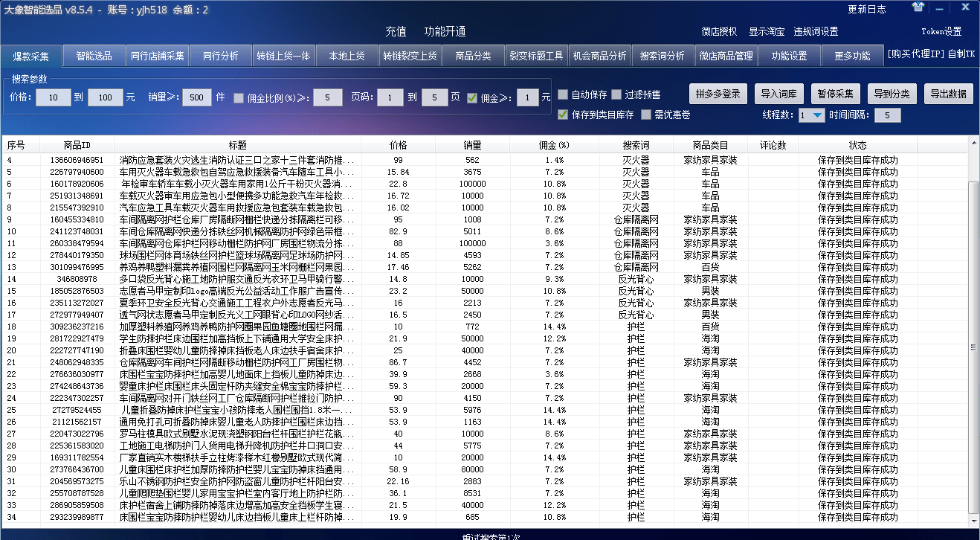Enable the 自动保存 checkbox
This screenshot has height=540, width=980.
pyautogui.click(x=564, y=95)
